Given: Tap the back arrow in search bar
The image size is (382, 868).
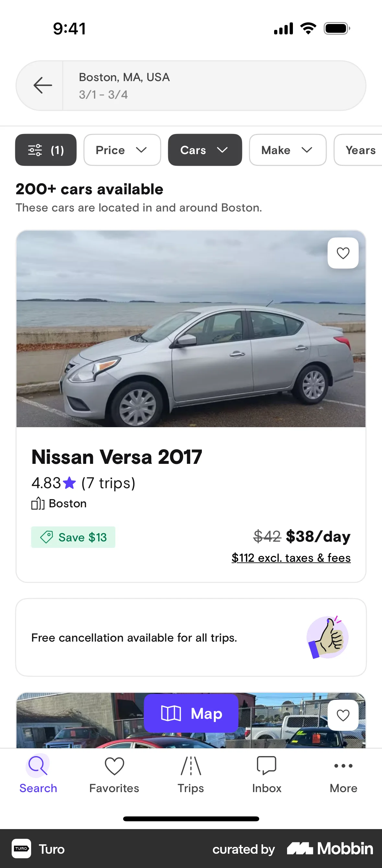Looking at the screenshot, I should (x=43, y=85).
